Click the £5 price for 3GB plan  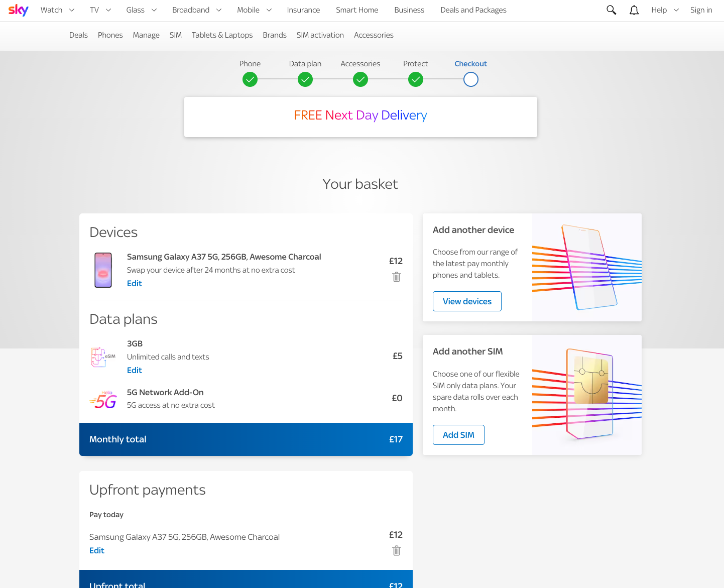tap(398, 356)
